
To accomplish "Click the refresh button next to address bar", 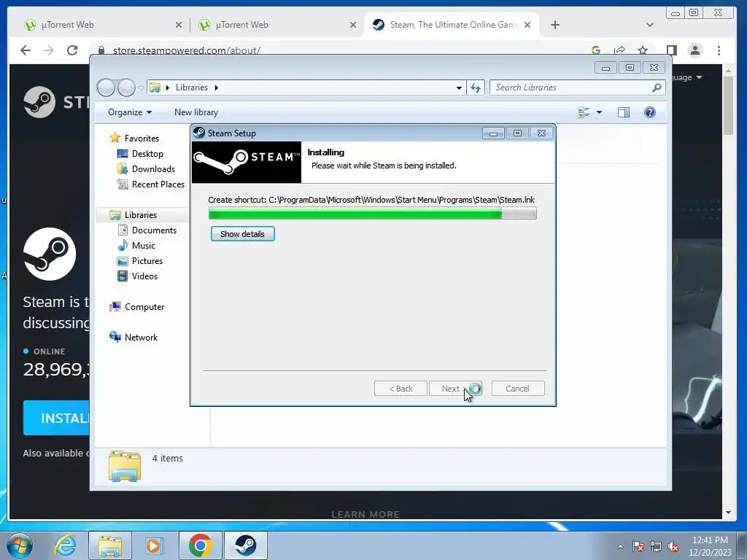I will 476,87.
